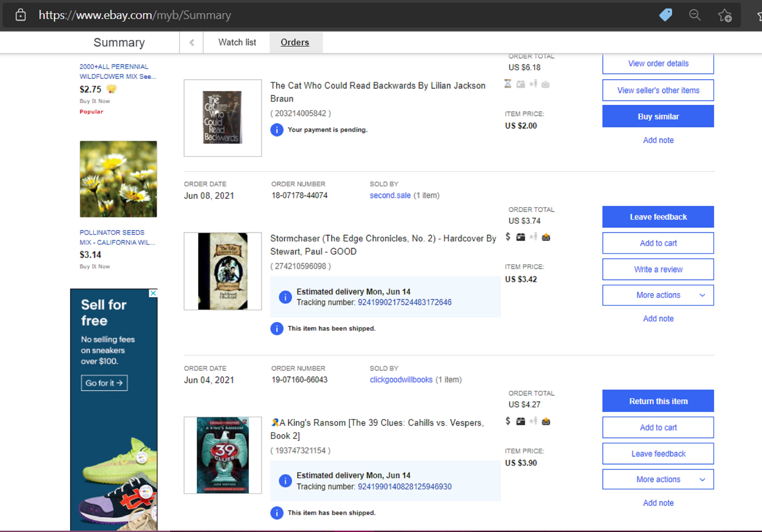
Task: Click the paid dollar icon for Stormchaser order
Action: pos(508,237)
